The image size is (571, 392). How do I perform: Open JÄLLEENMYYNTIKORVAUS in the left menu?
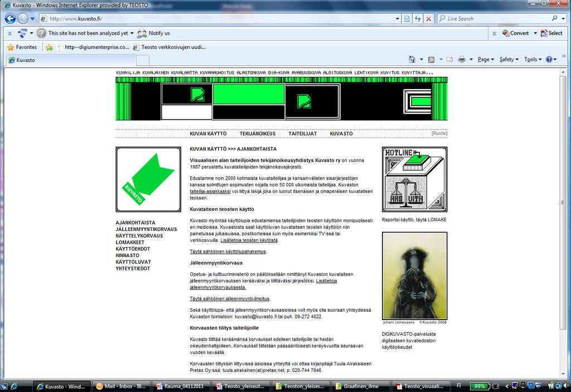click(146, 229)
